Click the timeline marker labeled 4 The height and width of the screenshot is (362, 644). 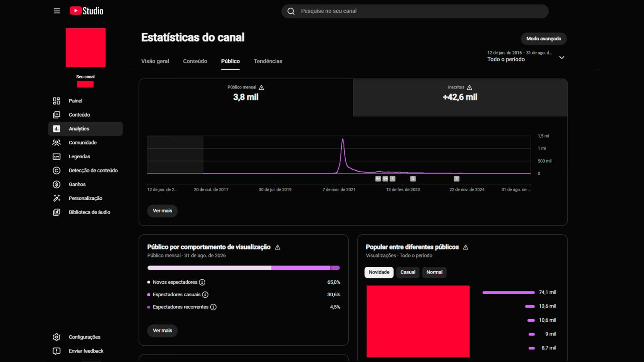pos(393,179)
